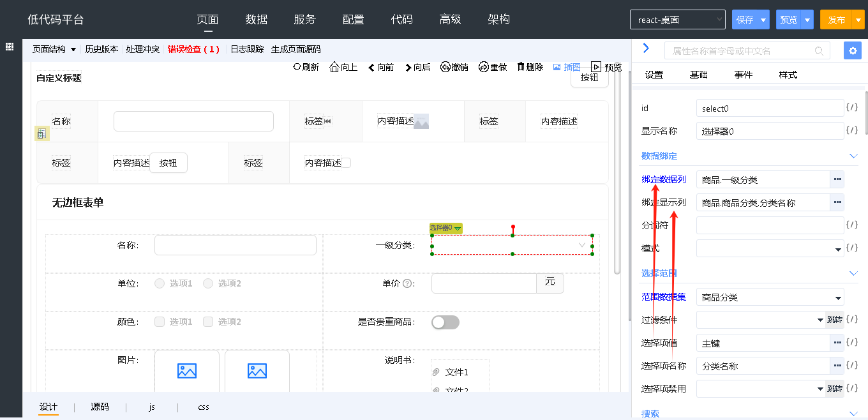Image resolution: width=868 pixels, height=420 pixels.
Task: Click the 历史版本 link
Action: coord(101,49)
